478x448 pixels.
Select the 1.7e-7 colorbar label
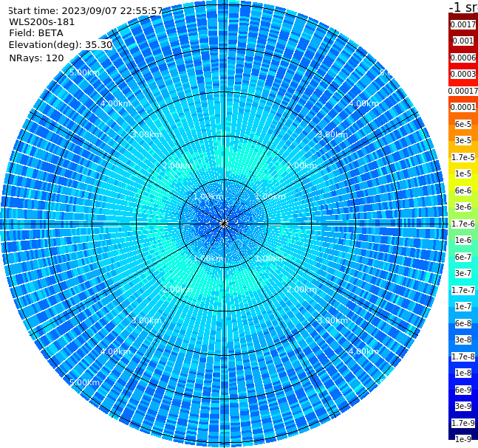coord(463,290)
